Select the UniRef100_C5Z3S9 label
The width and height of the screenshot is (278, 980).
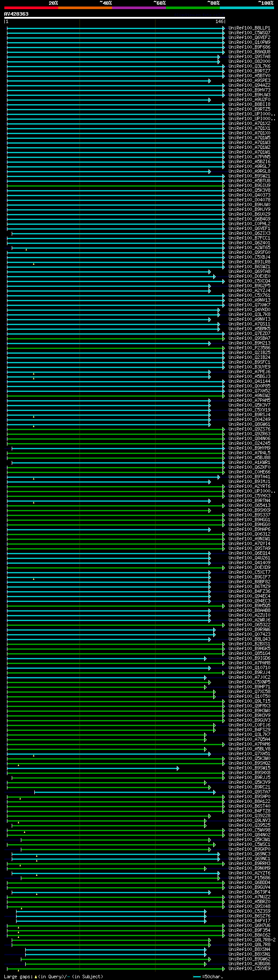point(249,911)
